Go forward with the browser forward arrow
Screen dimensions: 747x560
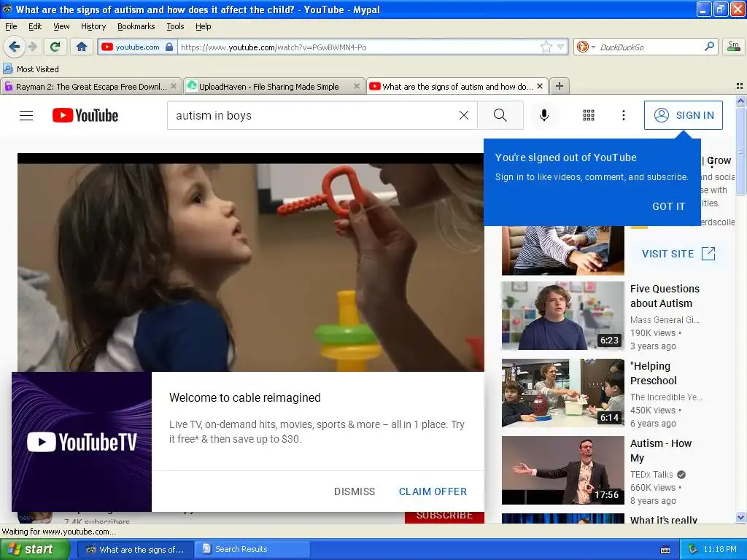coord(32,47)
